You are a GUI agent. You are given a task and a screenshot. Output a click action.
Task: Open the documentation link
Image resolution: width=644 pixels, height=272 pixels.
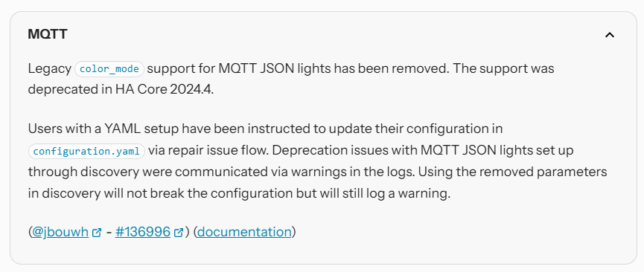[x=244, y=232]
